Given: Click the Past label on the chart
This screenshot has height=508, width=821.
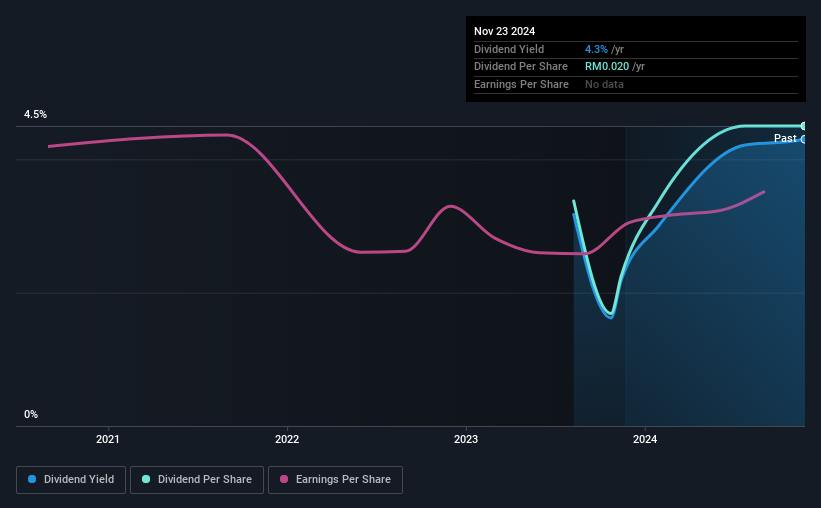Looking at the screenshot, I should click(x=785, y=138).
